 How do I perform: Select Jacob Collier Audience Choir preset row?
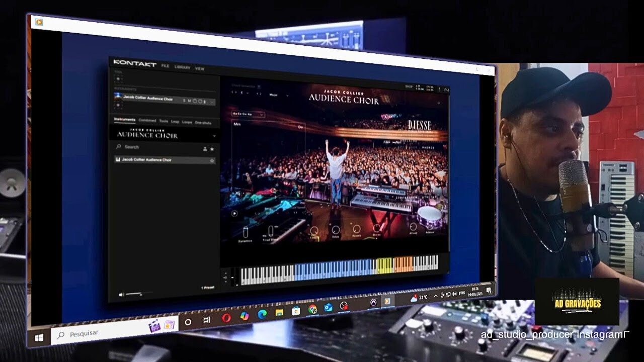pos(165,160)
